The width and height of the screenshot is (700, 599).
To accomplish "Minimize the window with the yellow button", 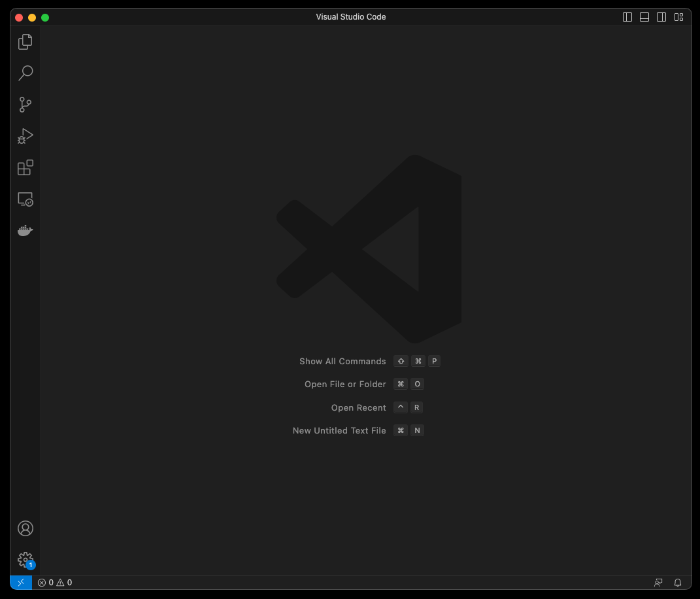I will (x=31, y=18).
